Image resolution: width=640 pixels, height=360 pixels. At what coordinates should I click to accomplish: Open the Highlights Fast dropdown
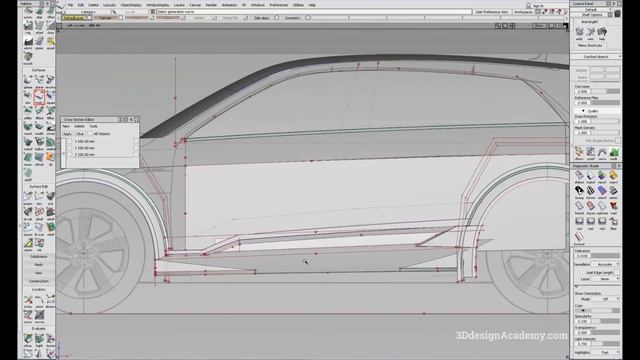[606, 352]
